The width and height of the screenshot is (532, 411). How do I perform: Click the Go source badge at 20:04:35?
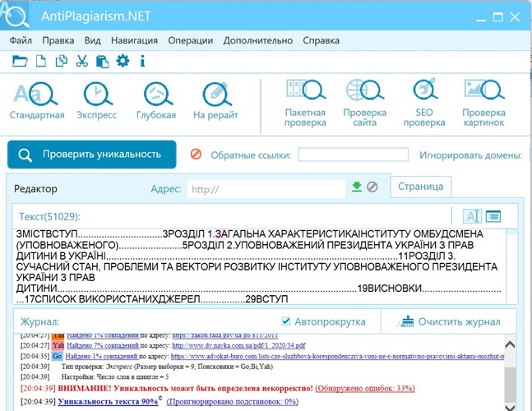click(x=57, y=356)
